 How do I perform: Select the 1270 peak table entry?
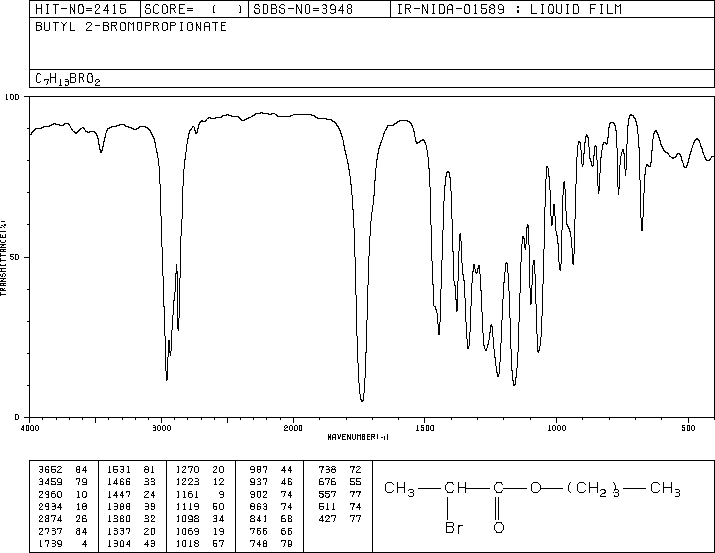coord(200,470)
